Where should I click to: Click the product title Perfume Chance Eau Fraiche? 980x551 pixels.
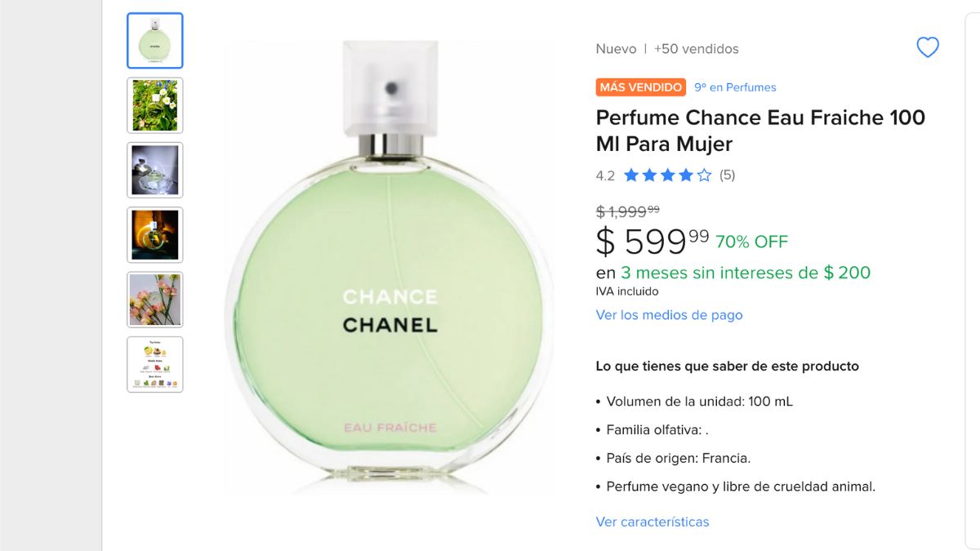coord(760,131)
